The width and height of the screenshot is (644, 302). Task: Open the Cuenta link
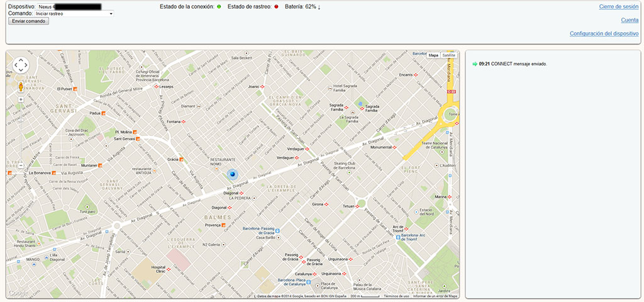630,20
